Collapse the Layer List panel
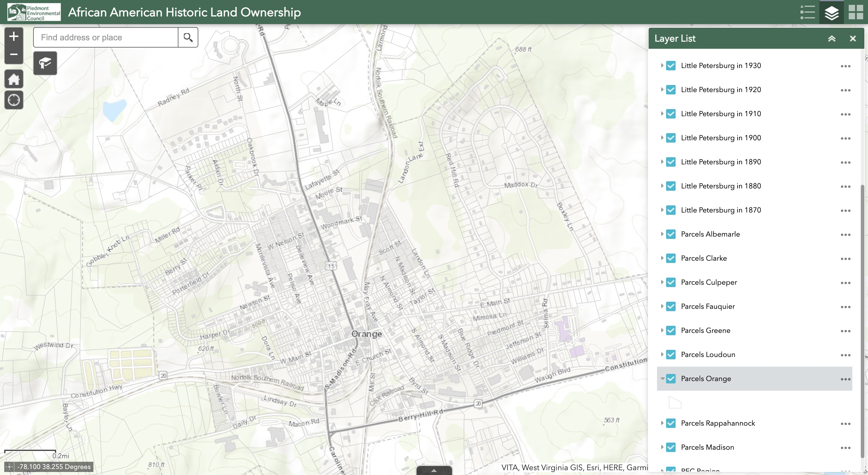The width and height of the screenshot is (868, 475). point(832,39)
